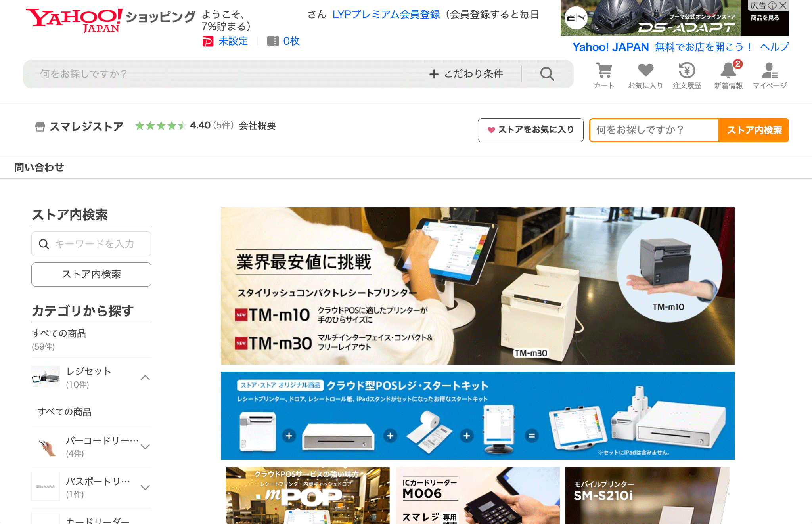This screenshot has width=812, height=524.
Task: Collapse the レジセット category
Action: 145,377
